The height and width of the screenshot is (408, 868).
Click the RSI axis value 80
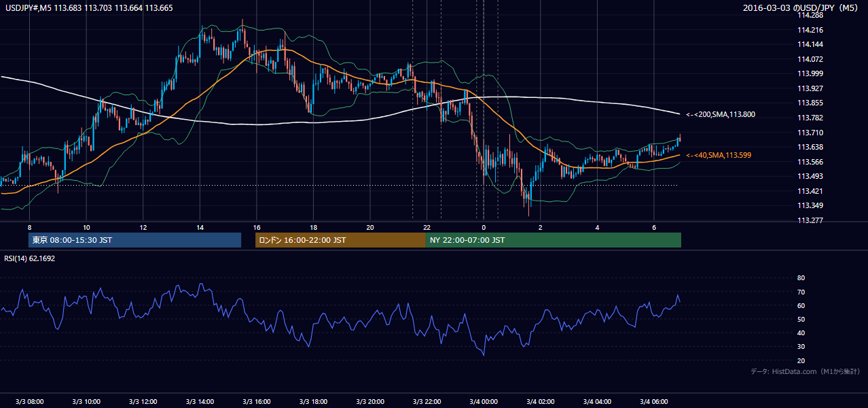[x=801, y=278]
